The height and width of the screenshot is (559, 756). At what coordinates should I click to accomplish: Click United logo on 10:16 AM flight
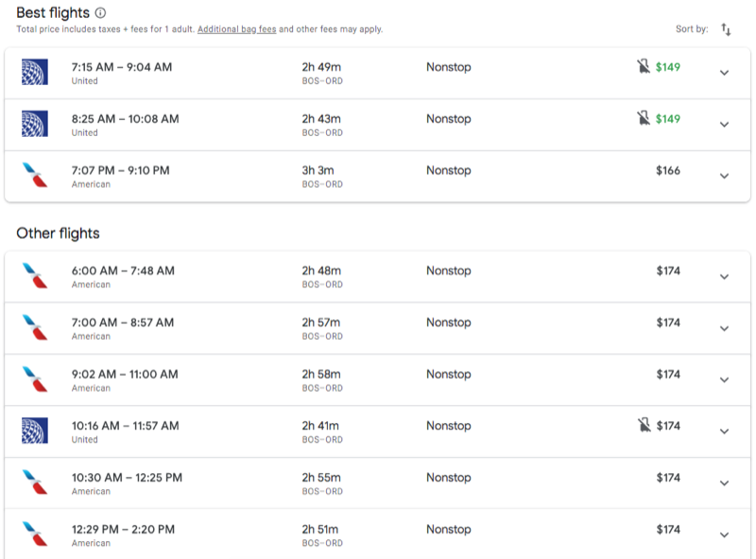pyautogui.click(x=35, y=431)
